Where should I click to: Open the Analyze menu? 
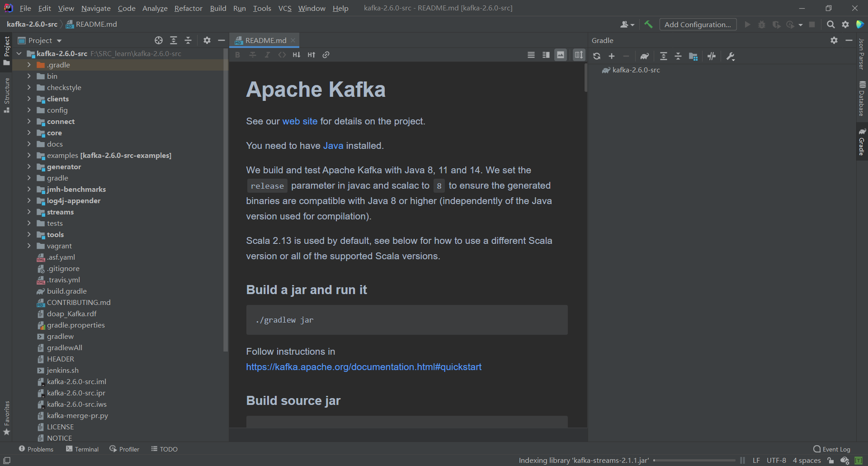pyautogui.click(x=155, y=8)
